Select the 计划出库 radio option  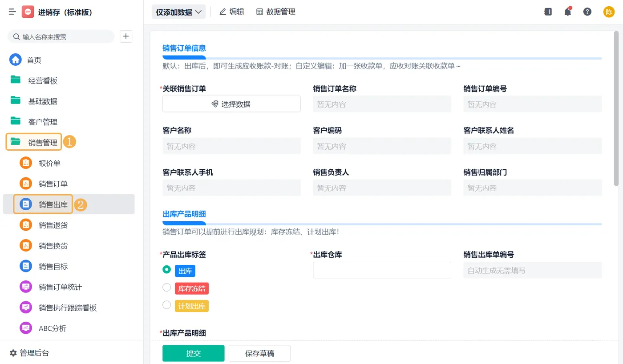167,304
